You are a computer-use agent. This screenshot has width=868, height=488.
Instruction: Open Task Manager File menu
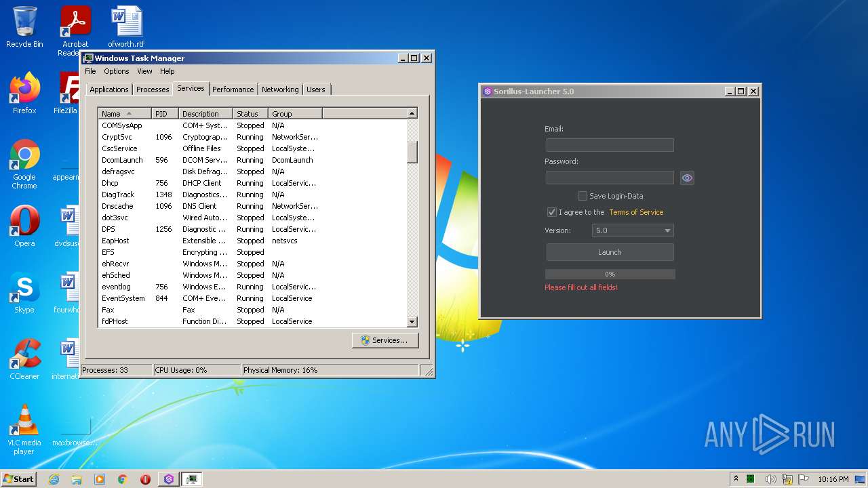coord(90,71)
